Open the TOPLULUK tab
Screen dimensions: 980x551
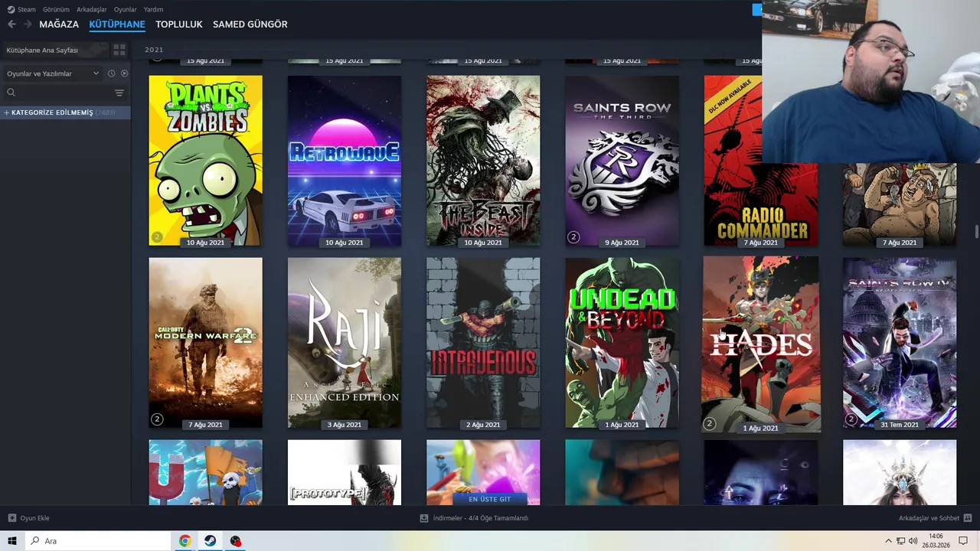pyautogui.click(x=179, y=24)
